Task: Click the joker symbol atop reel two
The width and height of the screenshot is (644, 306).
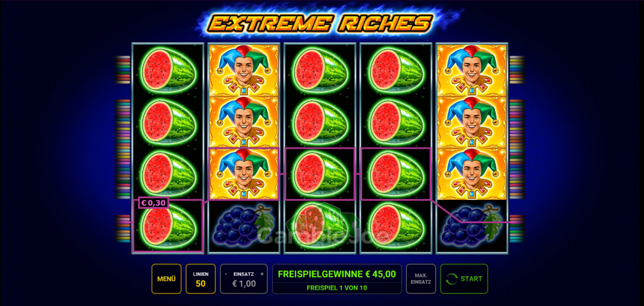Action: click(243, 70)
